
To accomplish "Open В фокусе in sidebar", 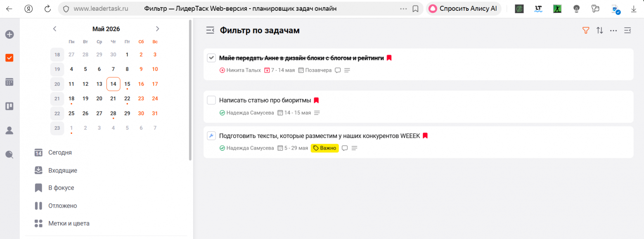I will point(61,188).
